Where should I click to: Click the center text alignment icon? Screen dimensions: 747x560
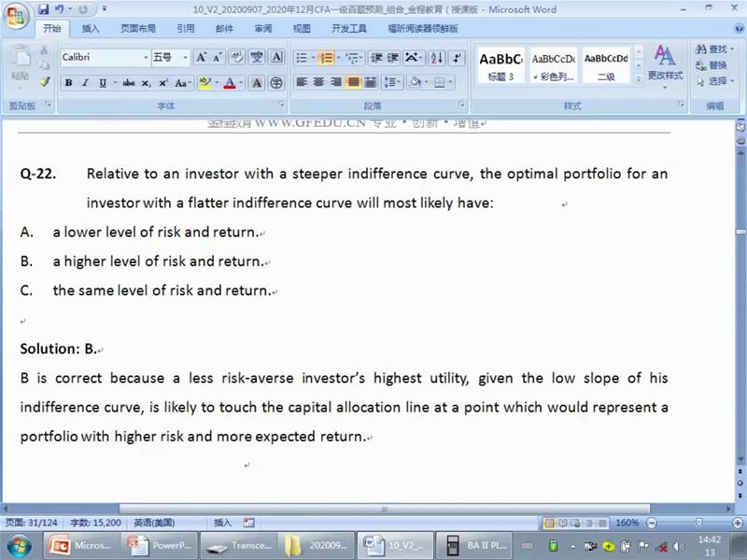[318, 83]
